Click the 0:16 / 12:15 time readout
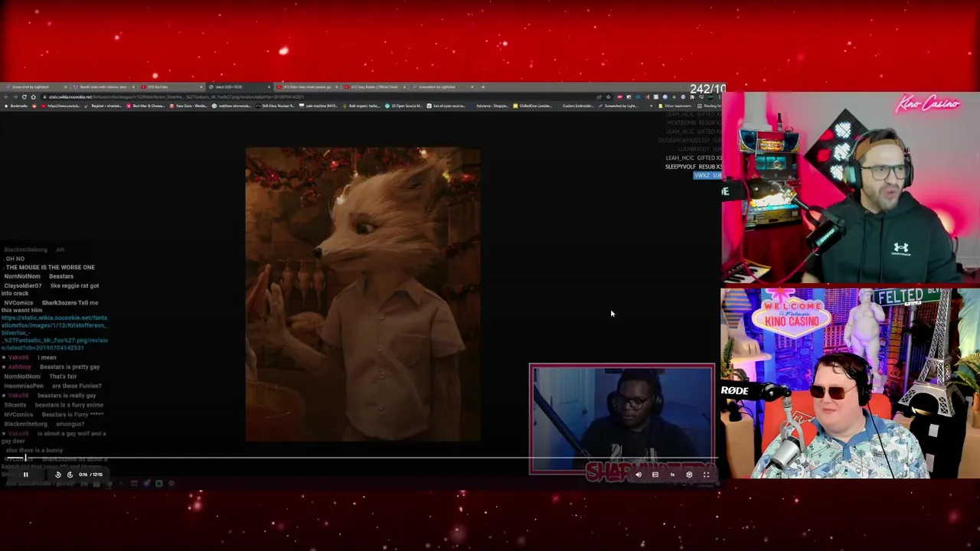The height and width of the screenshot is (551, 980). [90, 474]
